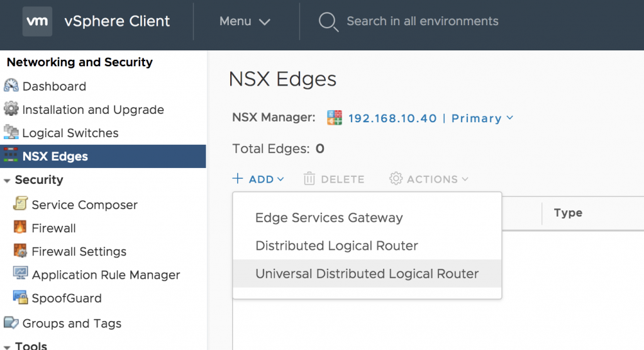Image resolution: width=644 pixels, height=350 pixels.
Task: Click the DELETE button
Action: click(x=335, y=179)
